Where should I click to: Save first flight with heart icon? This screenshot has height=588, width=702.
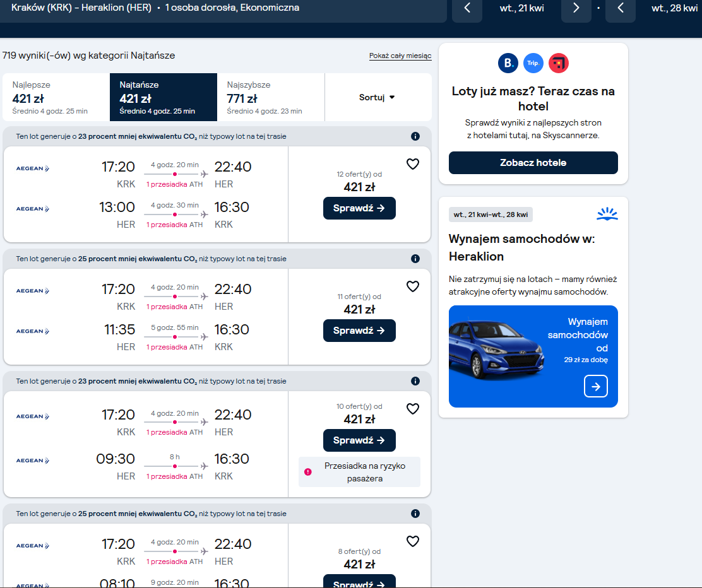point(413,164)
